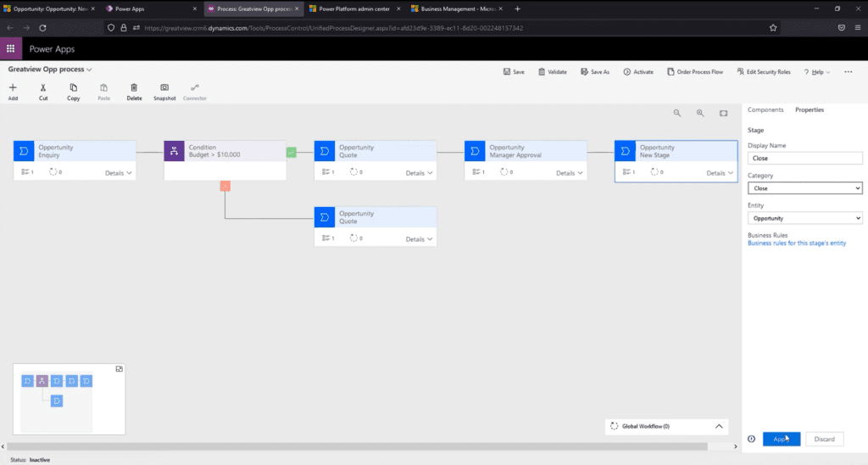
Task: Click the green yes-path checkmark connector
Action: pos(292,152)
